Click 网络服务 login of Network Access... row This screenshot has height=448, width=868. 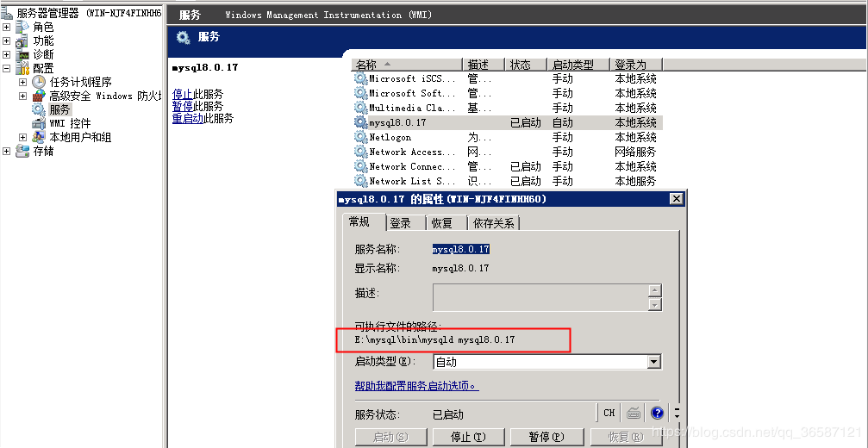[635, 152]
